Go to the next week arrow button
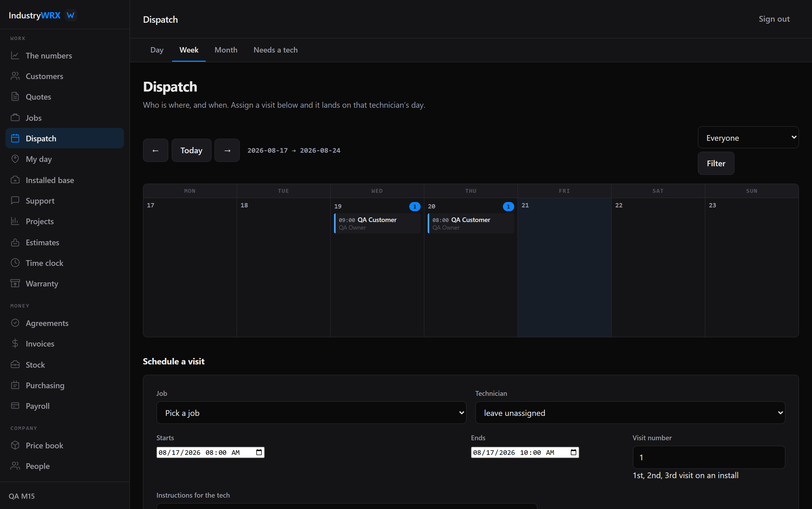 (227, 151)
